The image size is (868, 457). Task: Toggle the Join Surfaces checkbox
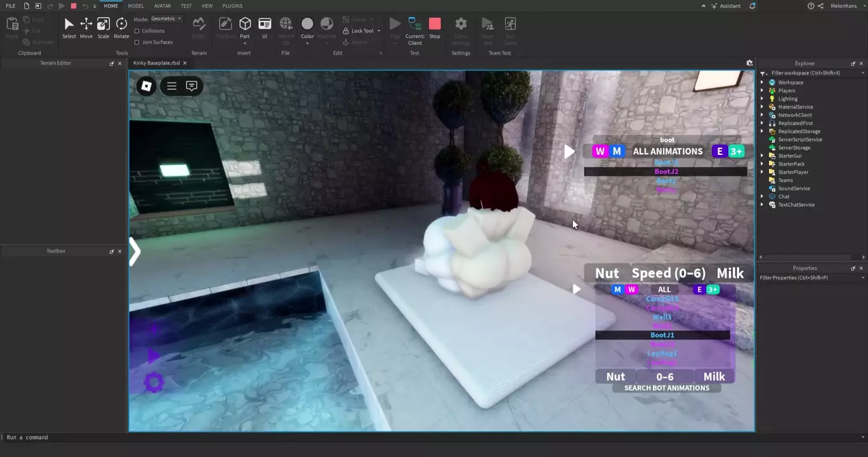pos(137,42)
